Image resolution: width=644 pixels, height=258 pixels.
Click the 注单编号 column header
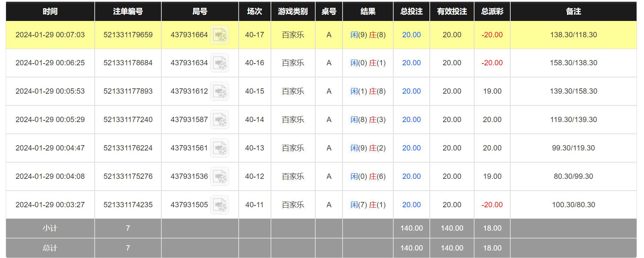[x=128, y=11]
